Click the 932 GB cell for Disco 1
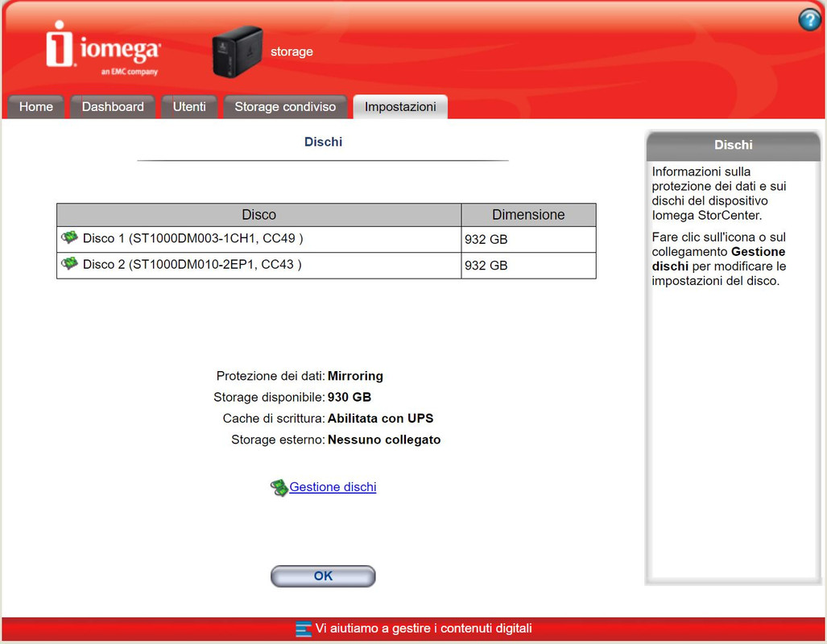Image resolution: width=827 pixels, height=644 pixels. (528, 239)
